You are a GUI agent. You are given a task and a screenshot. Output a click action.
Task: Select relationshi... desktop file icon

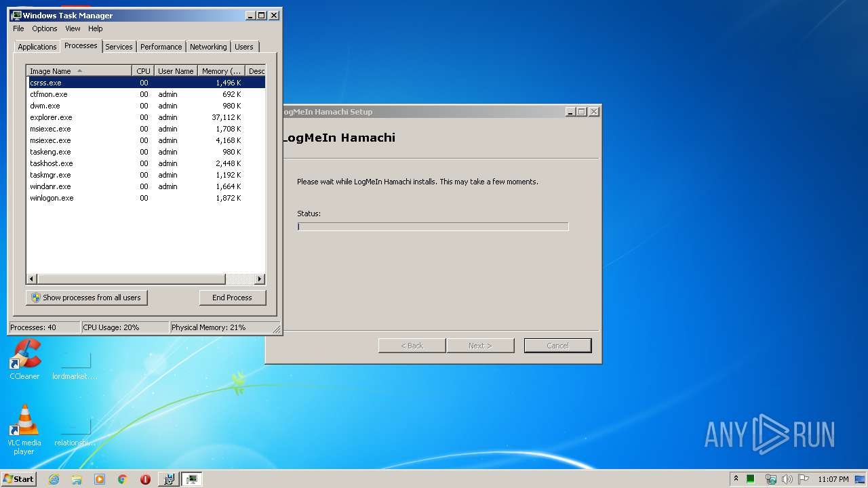click(x=75, y=432)
